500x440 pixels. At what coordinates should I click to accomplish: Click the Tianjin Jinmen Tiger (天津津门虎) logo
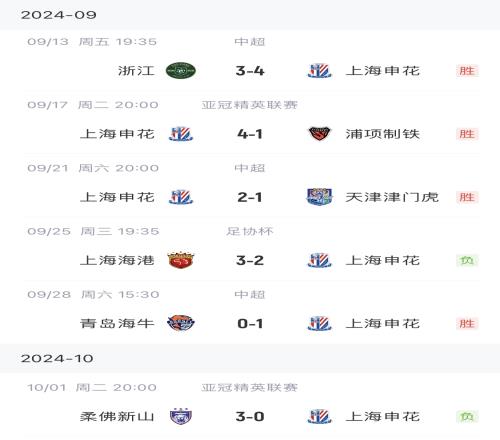(x=319, y=197)
